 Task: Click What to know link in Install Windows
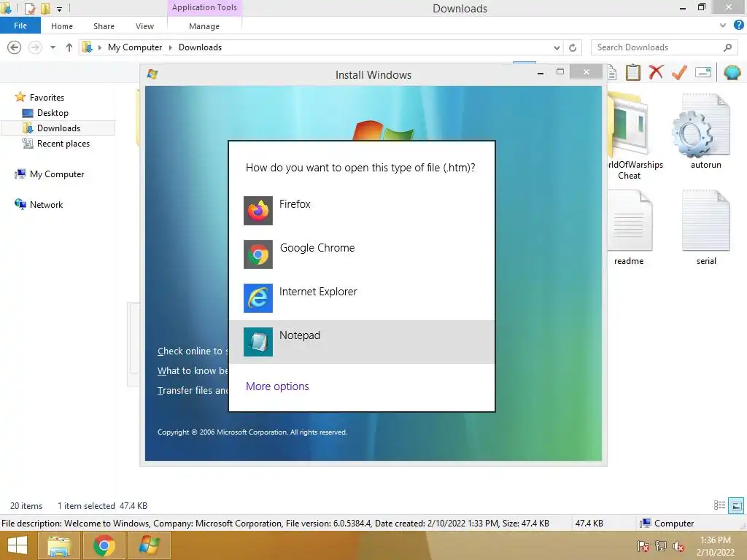(x=193, y=370)
